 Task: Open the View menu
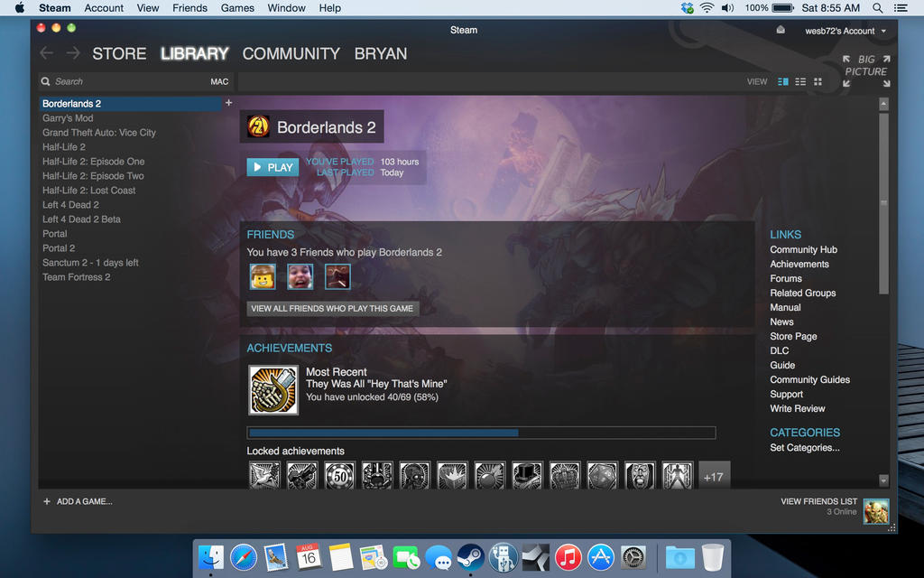click(148, 7)
